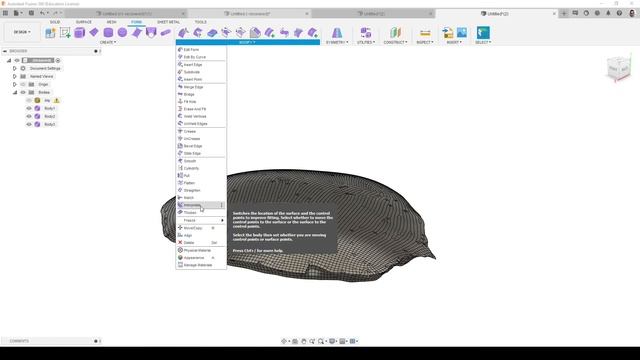The image size is (640, 360).
Task: Choose Insert Edge from Modify menu
Action: tap(201, 65)
